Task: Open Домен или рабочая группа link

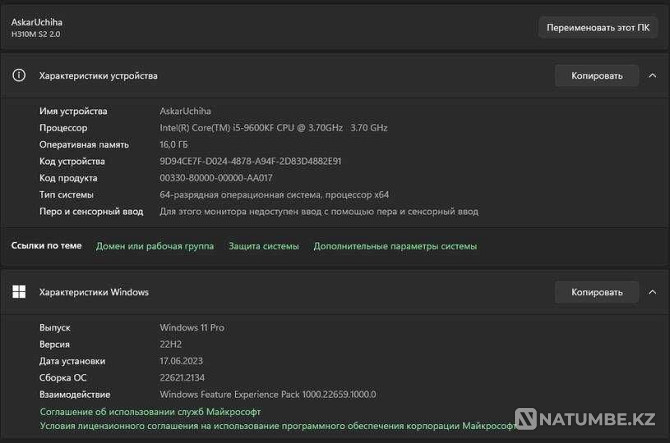Action: (x=155, y=246)
